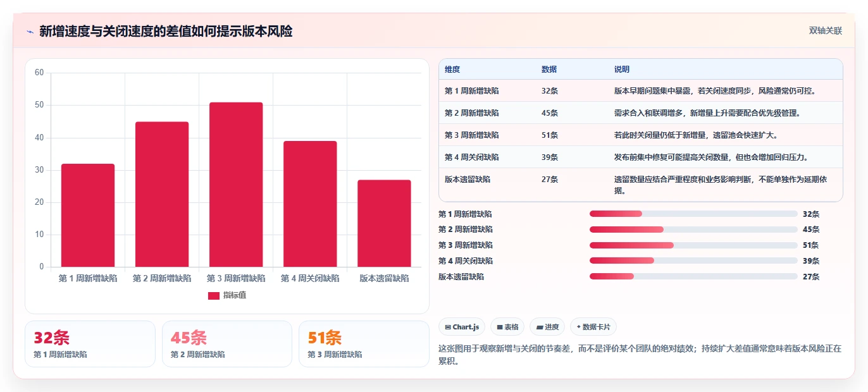868x392 pixels.
Task: Select the 数据卡片 tag chip
Action: coord(593,327)
